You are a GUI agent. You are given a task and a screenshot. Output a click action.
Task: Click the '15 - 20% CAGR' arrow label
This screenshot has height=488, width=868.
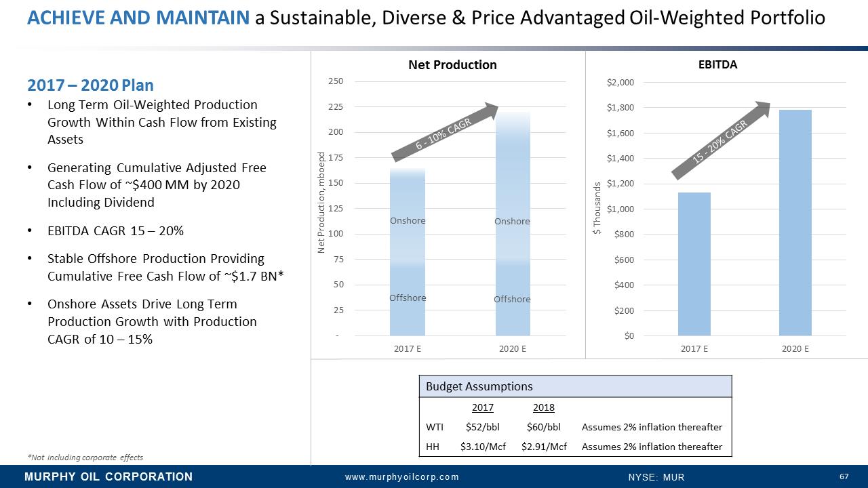click(x=720, y=142)
